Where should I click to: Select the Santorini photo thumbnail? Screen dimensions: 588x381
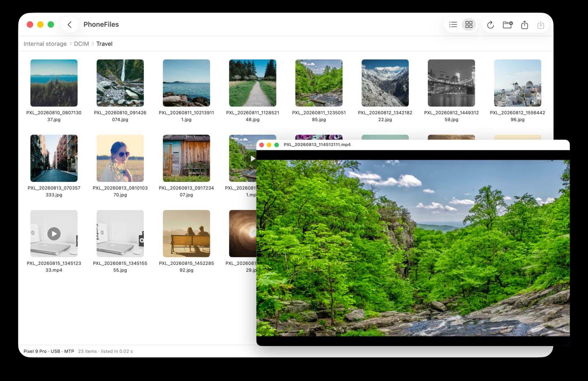point(517,83)
